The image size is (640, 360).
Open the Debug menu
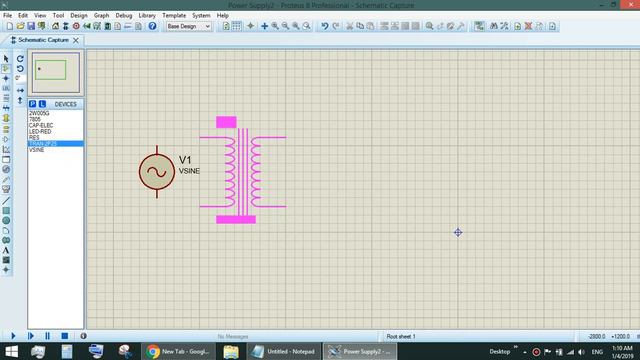point(124,16)
